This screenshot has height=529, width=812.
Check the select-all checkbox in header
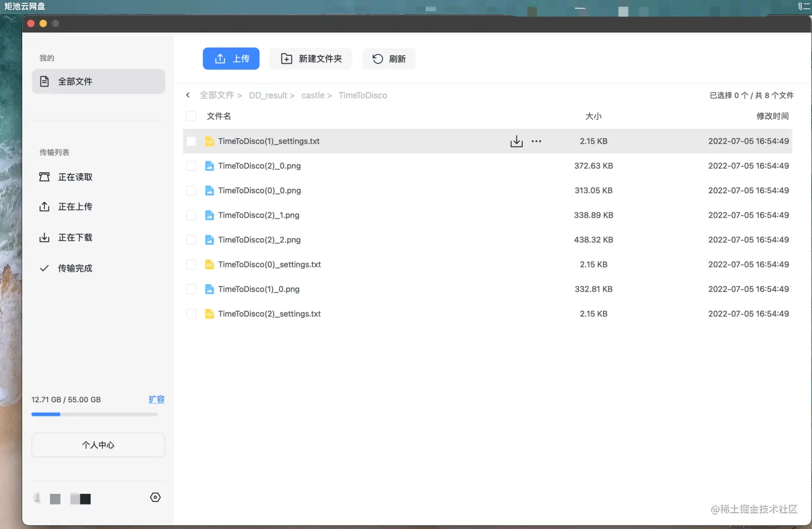point(191,115)
